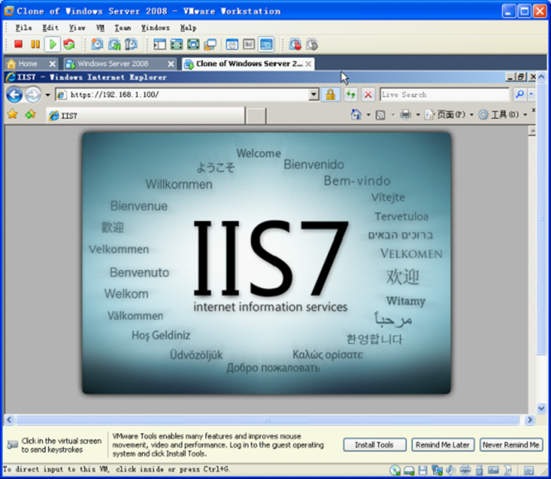This screenshot has height=479, width=551.
Task: Suspend the virtual machine with pause icon
Action: click(x=35, y=44)
